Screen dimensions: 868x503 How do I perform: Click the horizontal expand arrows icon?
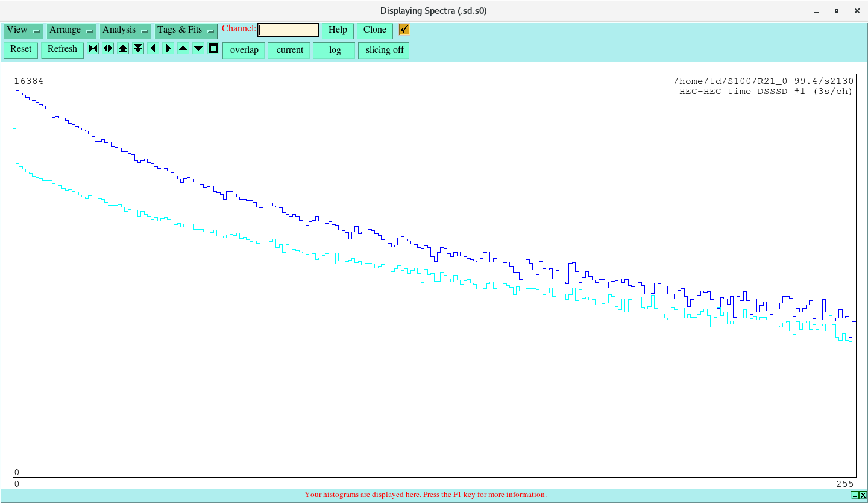[108, 48]
